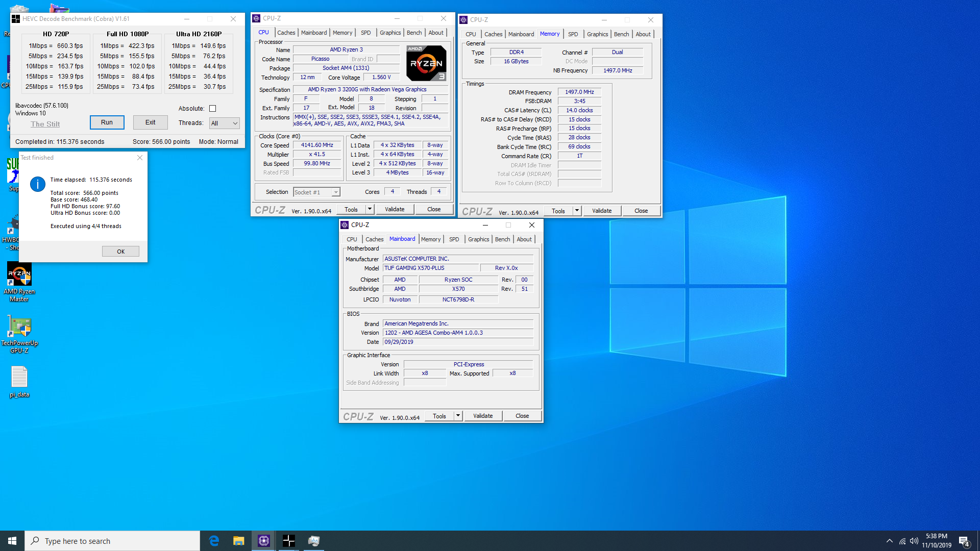Image resolution: width=980 pixels, height=551 pixels.
Task: Open the taskbar app next to benchmark icon
Action: (x=314, y=541)
